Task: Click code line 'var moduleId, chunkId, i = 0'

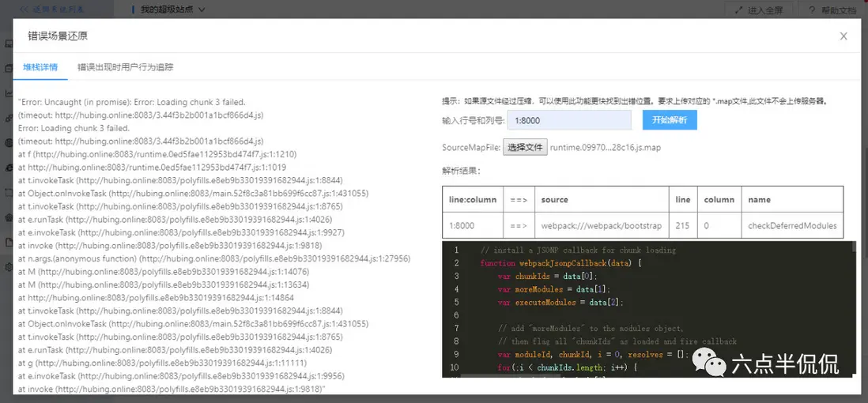Action: tap(594, 354)
